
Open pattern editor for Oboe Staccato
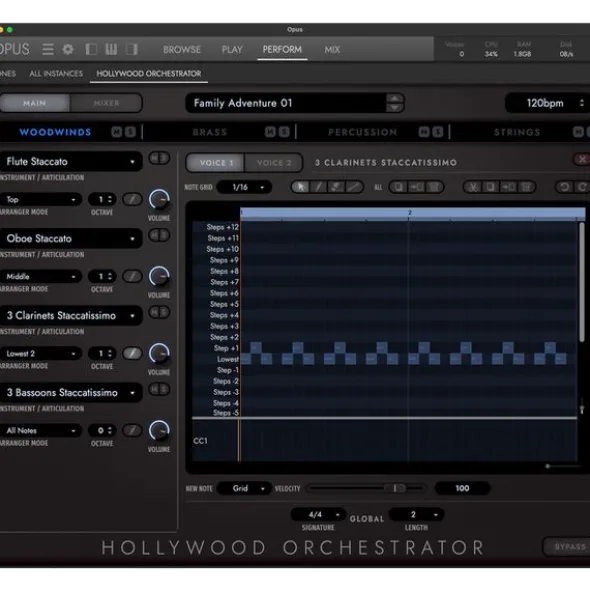[x=132, y=276]
